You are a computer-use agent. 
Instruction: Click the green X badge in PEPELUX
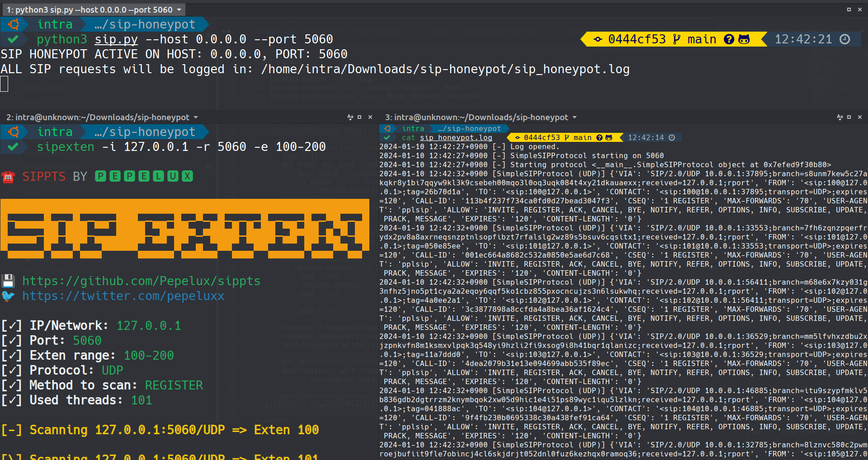tap(187, 176)
